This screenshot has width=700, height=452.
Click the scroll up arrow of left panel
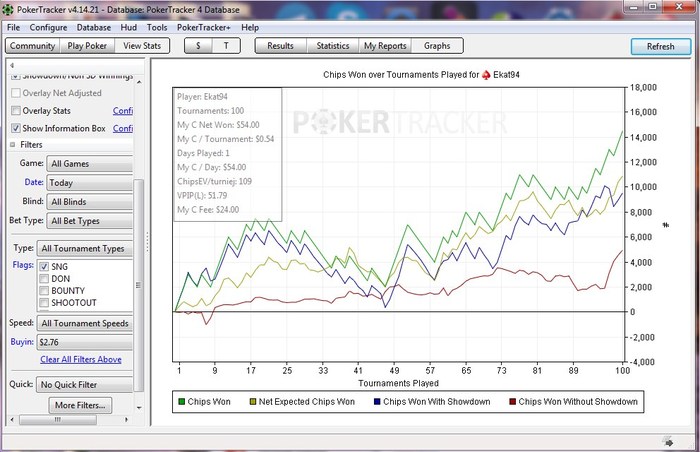[139, 82]
